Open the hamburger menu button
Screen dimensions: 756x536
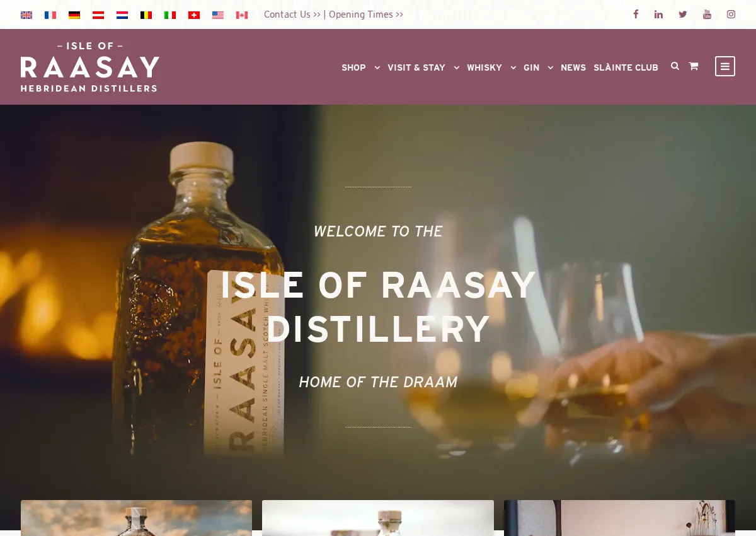(x=725, y=66)
